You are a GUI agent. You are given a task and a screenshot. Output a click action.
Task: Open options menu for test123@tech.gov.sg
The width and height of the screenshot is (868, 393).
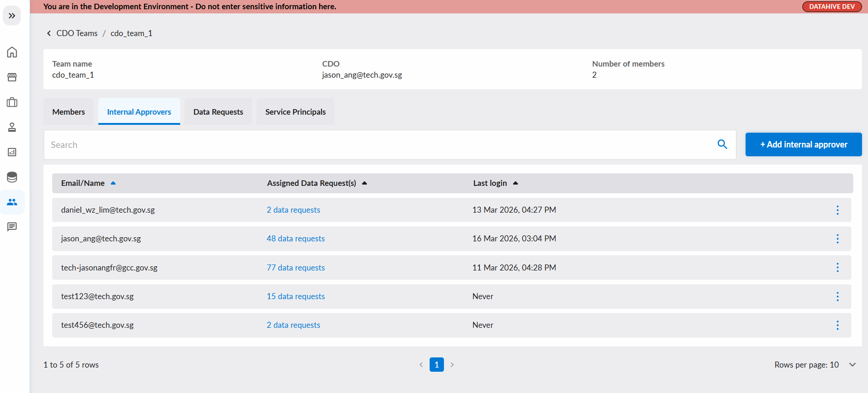point(838,296)
